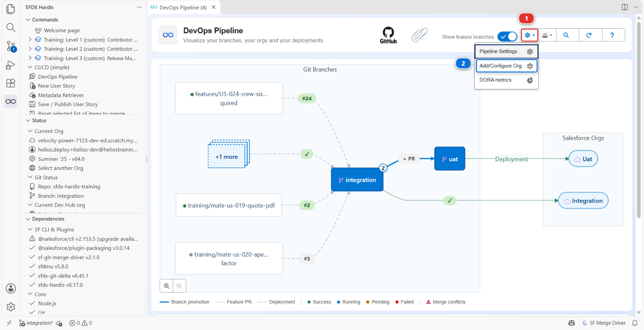
Task: Click the paperclip icon beside GitHub
Action: point(419,35)
